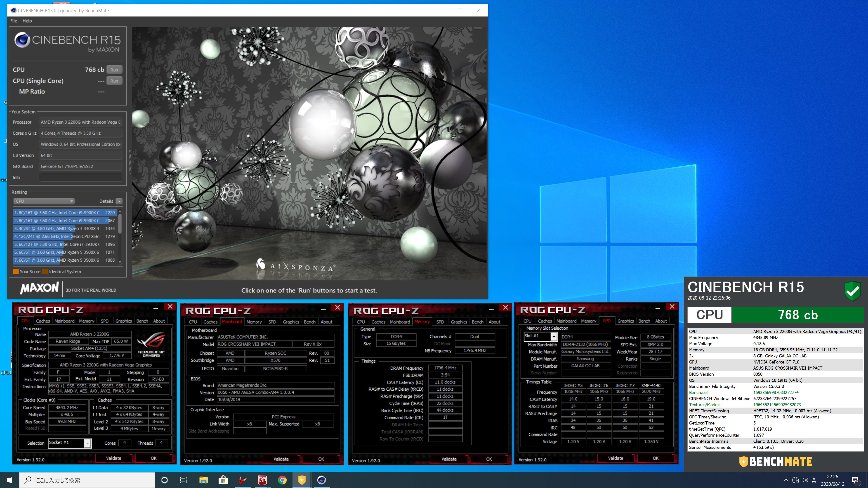Minimize the first ROG CPU-Z window
Viewport: 868px width, 488px height.
(x=156, y=307)
